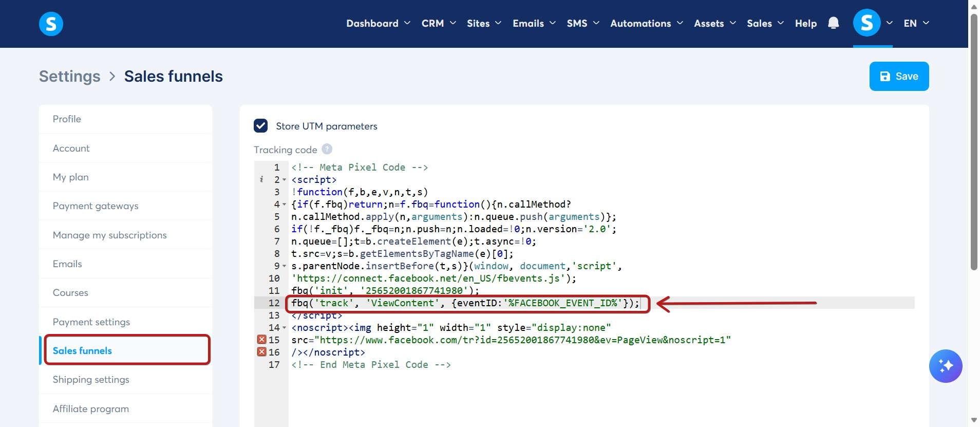Expand the Assets dropdown menu

715,23
